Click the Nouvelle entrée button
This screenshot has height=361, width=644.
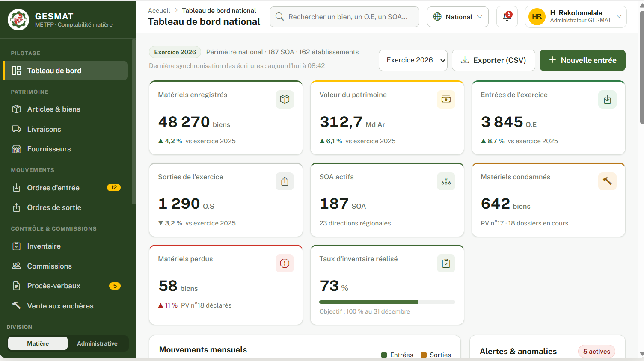tap(582, 60)
